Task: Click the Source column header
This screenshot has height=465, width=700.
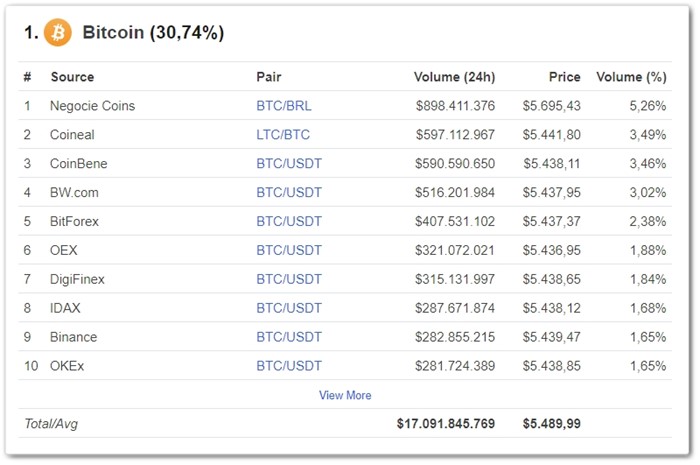Action: 72,77
